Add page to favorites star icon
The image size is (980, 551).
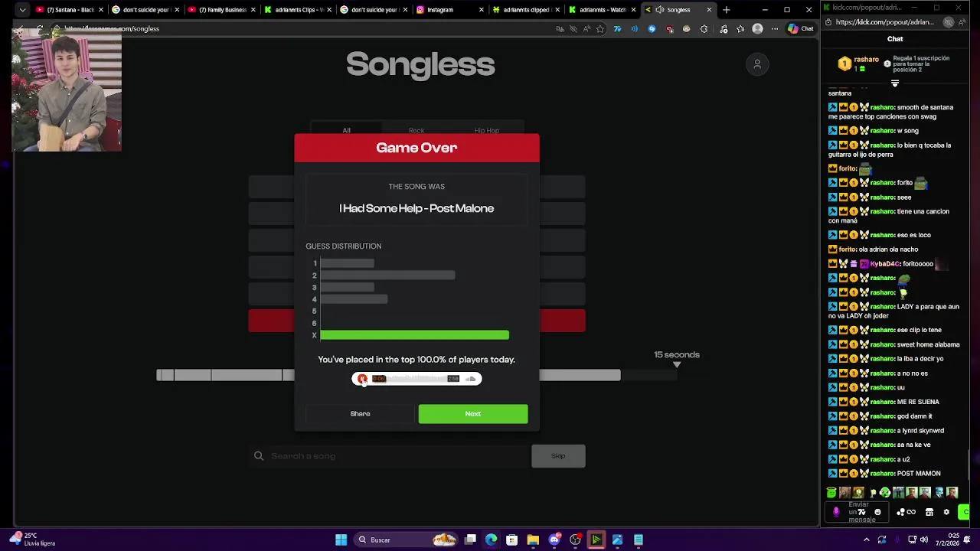pyautogui.click(x=600, y=29)
